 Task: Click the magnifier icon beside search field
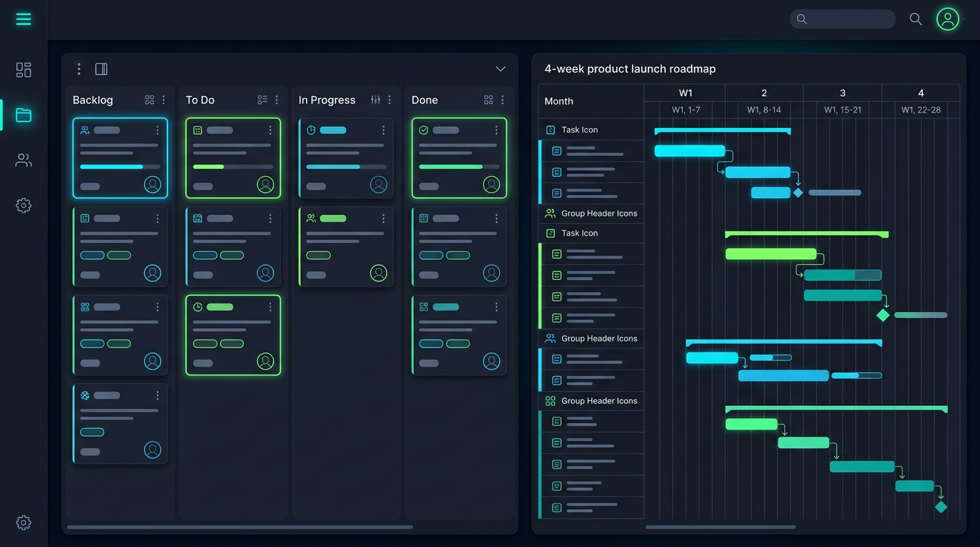[916, 19]
